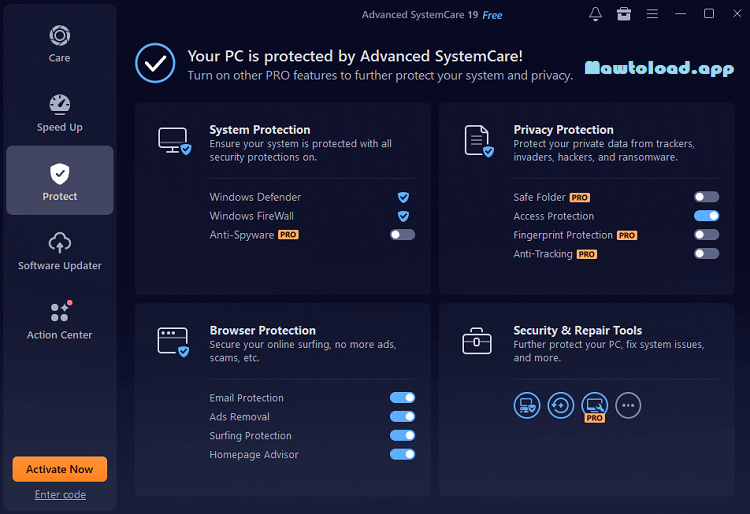Open the restore/rescue circular arrow tool
The image size is (750, 514).
(x=561, y=405)
